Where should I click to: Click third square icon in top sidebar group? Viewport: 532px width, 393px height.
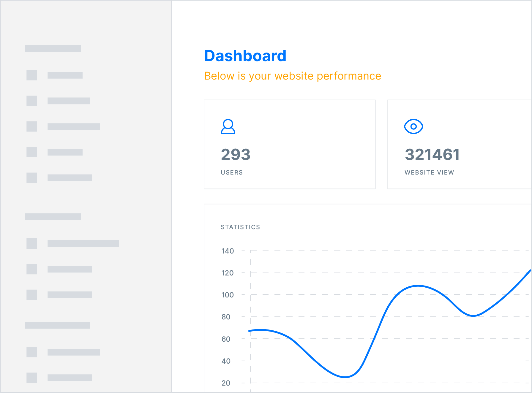click(31, 126)
